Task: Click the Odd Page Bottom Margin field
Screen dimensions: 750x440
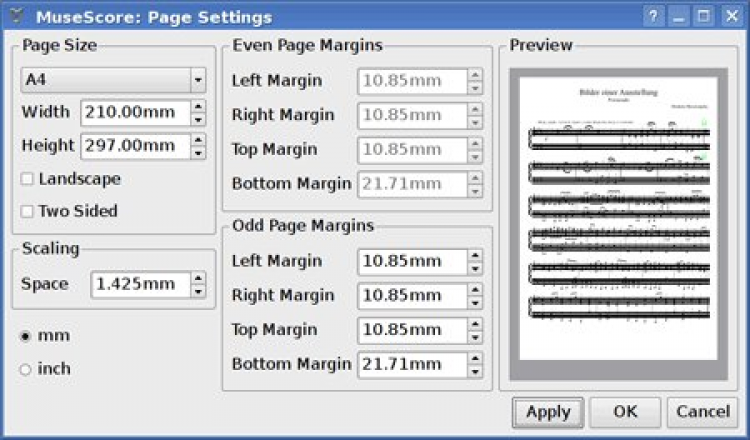Action: click(x=411, y=365)
